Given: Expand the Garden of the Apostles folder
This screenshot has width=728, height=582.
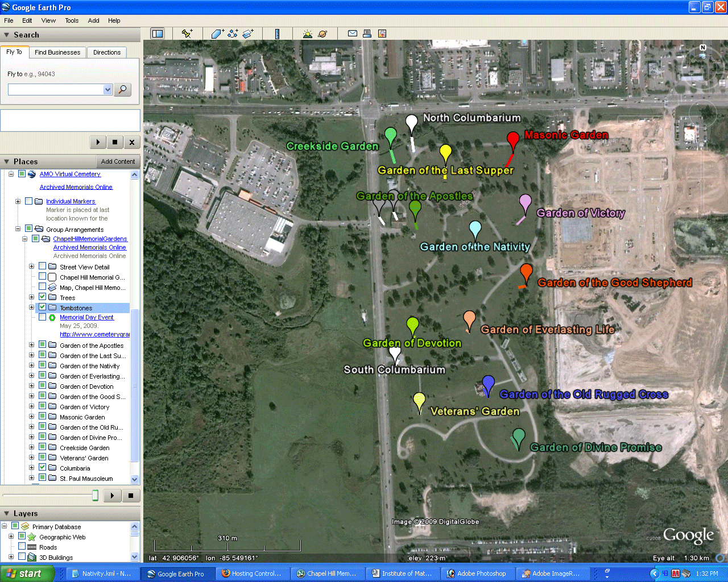Looking at the screenshot, I should [32, 345].
